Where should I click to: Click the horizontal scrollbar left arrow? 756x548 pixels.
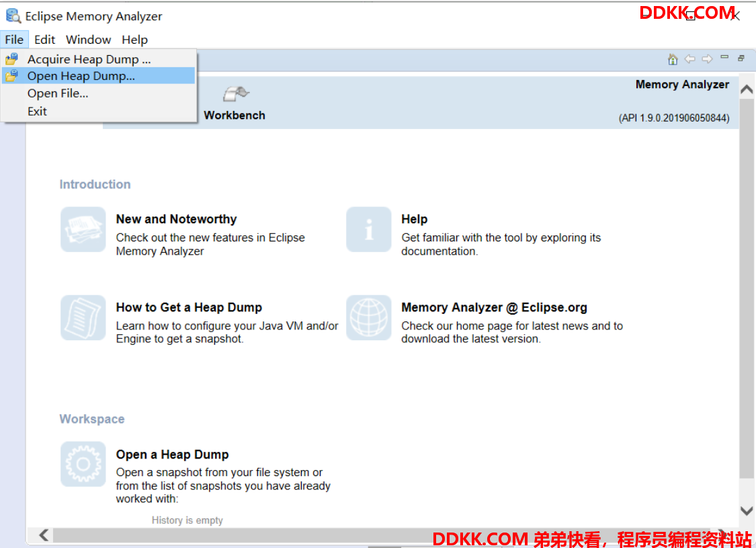click(x=44, y=535)
